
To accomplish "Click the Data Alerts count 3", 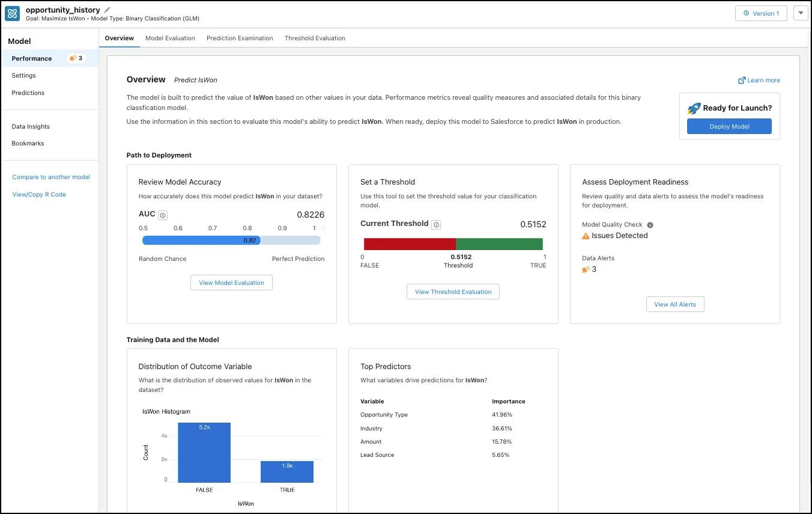I will coord(594,269).
